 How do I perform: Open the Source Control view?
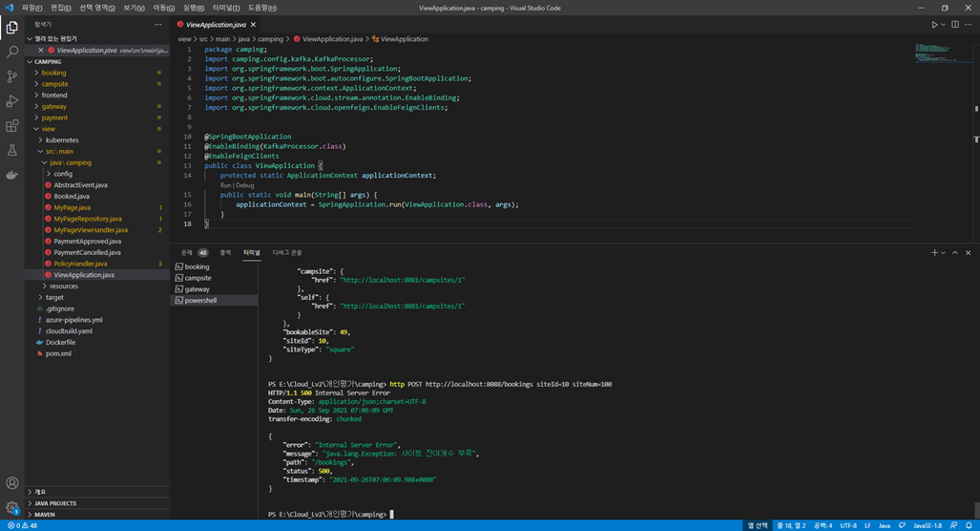tap(11, 76)
